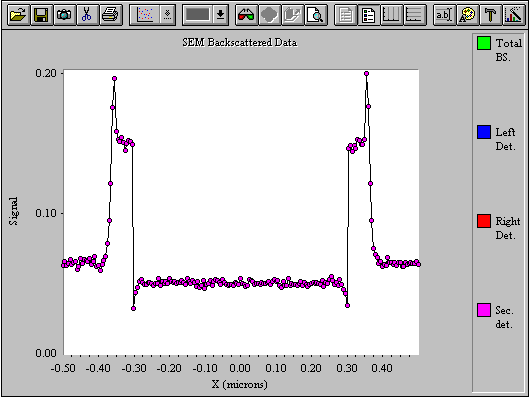530x397 pixels.
Task: Click the gray color box in the toolbar
Action: click(198, 15)
